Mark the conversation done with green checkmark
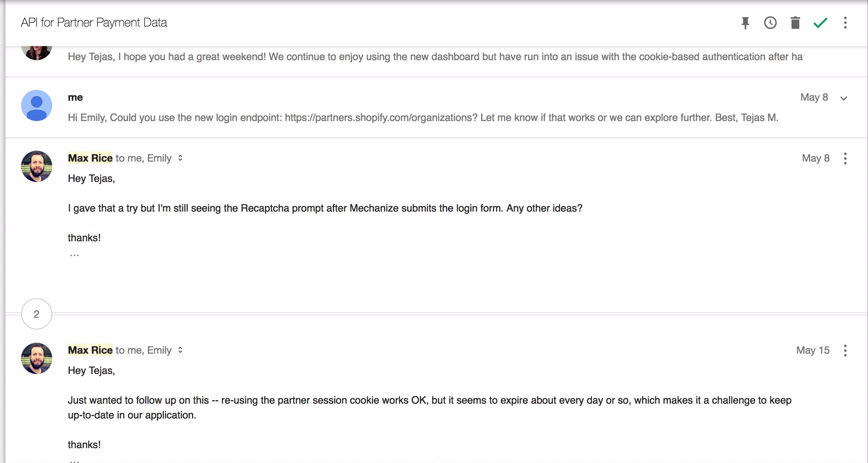868x463 pixels. [820, 23]
